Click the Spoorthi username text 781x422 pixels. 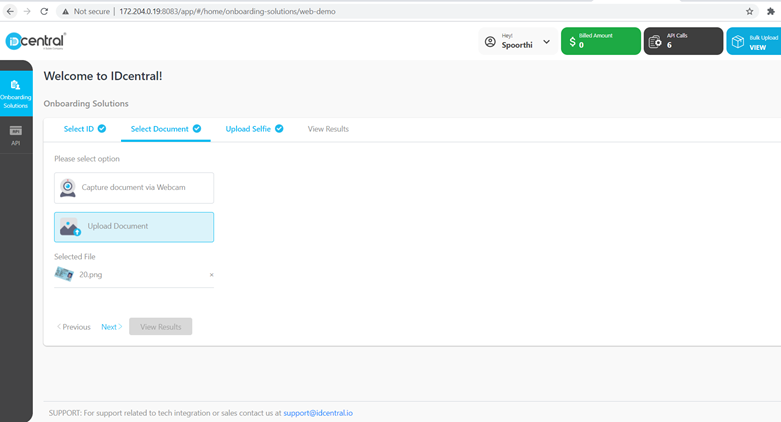pos(517,45)
